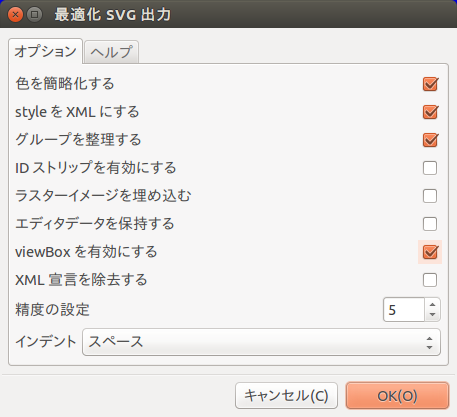Screen dimensions: 457x417
Task: Click the キャンセル(C) button
Action: 286,396
